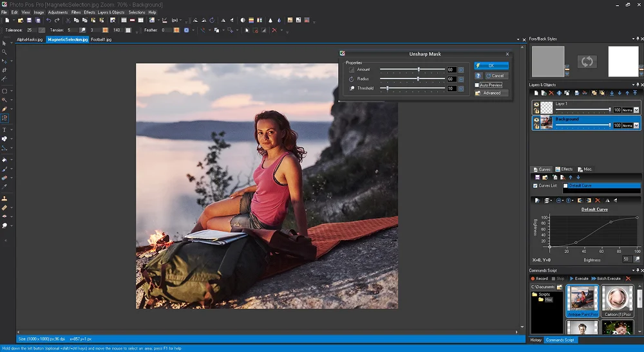
Task: Swap the fore and back styles
Action: click(587, 62)
